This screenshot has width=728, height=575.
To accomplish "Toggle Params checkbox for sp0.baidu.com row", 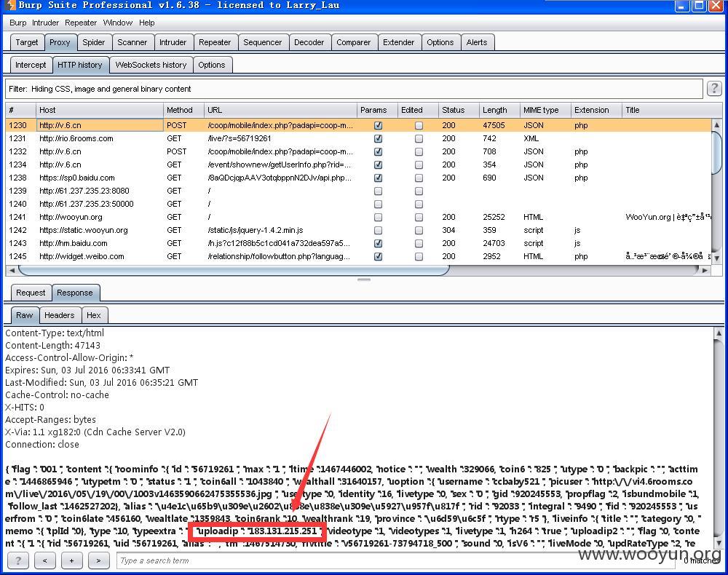I will [379, 178].
